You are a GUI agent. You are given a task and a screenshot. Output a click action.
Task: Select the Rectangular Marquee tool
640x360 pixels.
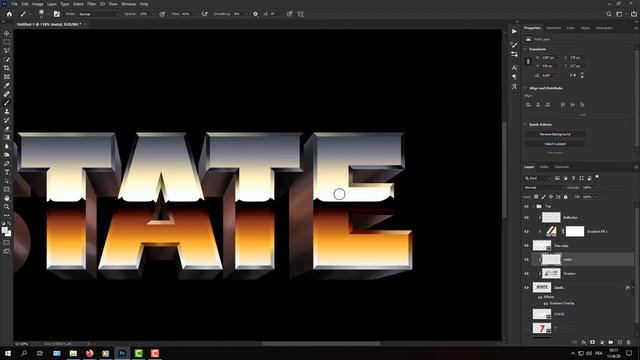[x=7, y=42]
